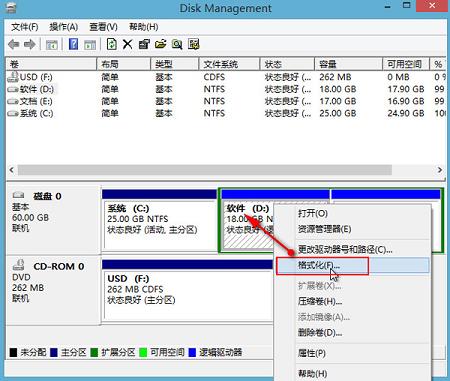Click the 24.90 GB free space cell
The height and width of the screenshot is (381, 450).
point(406,113)
